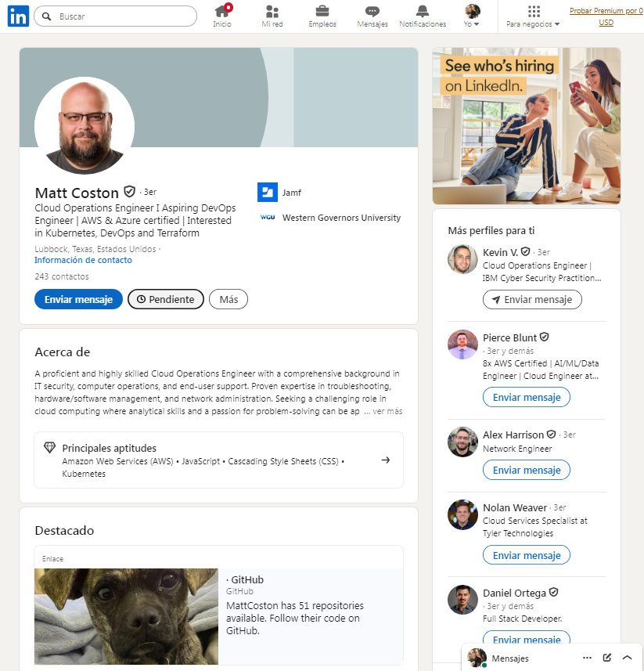
Task: Send a message to Alex Harrison
Action: tap(527, 470)
